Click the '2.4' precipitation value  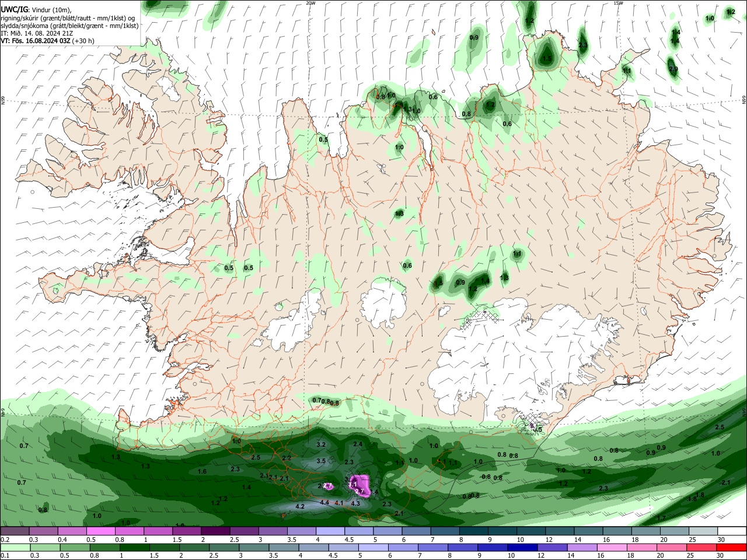pos(358,444)
